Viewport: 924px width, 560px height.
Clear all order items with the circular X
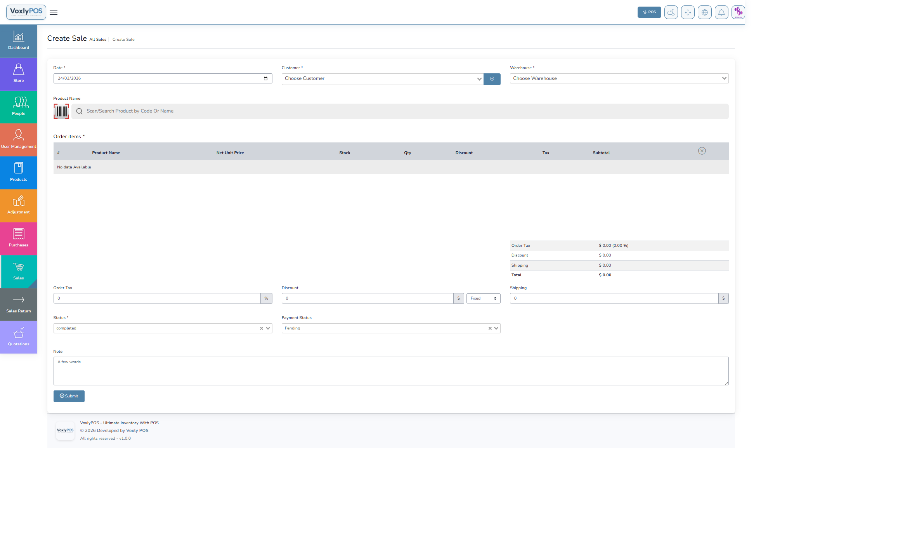click(702, 151)
